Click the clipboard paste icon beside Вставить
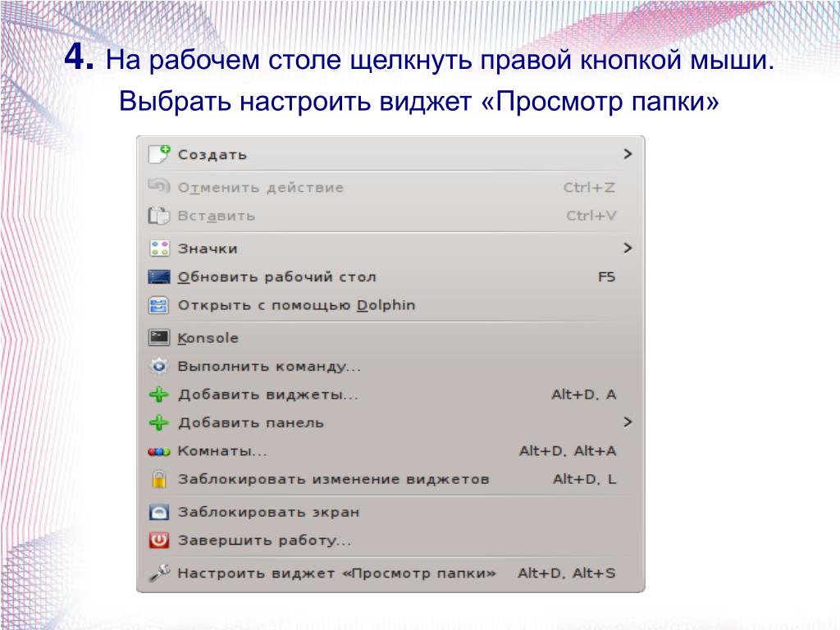 (x=159, y=216)
